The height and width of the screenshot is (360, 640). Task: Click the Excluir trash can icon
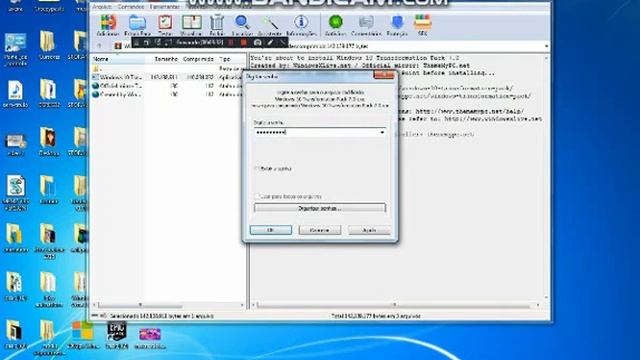click(217, 25)
